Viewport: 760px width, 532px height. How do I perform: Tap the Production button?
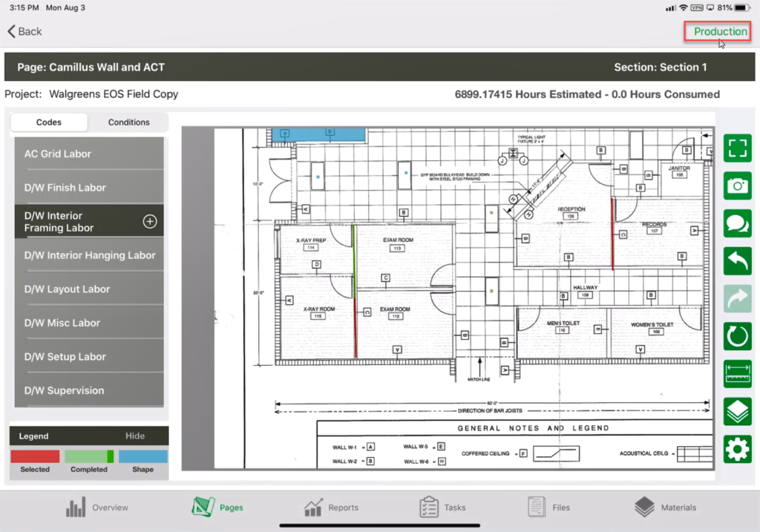(720, 31)
